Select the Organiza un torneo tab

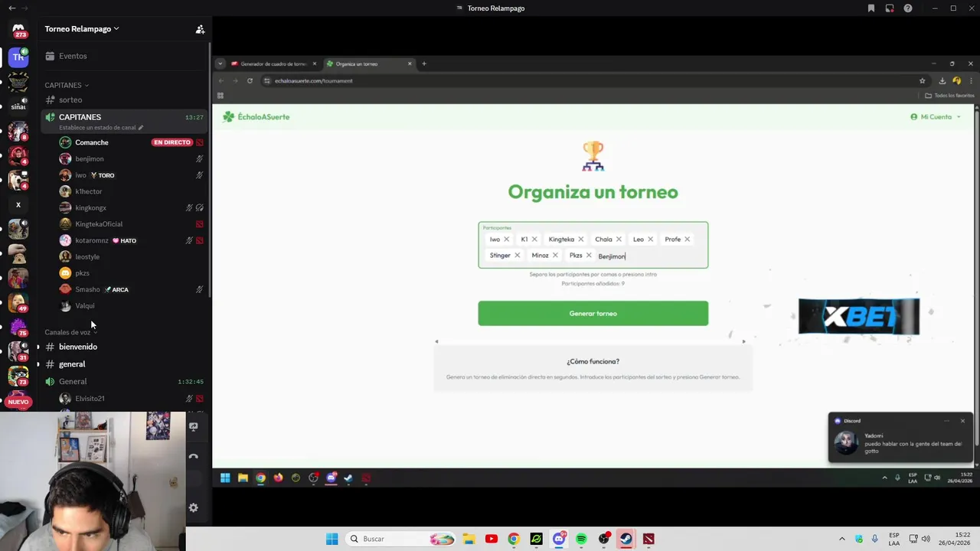click(x=369, y=64)
